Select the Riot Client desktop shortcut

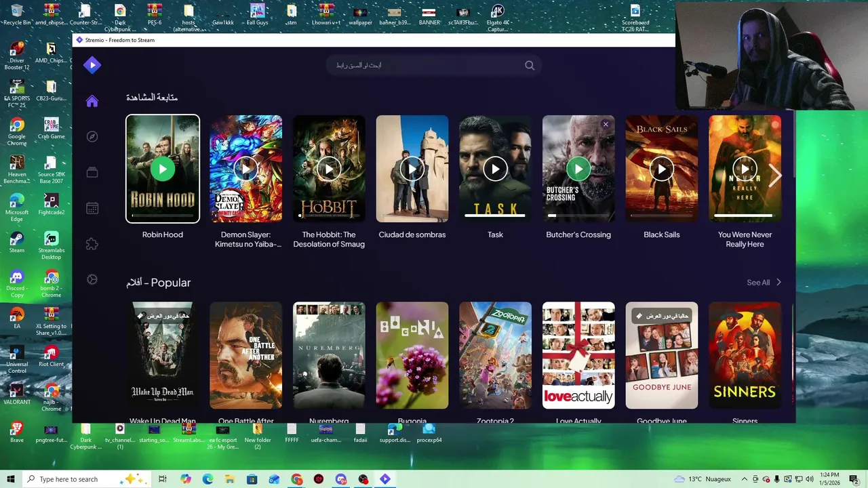point(51,357)
